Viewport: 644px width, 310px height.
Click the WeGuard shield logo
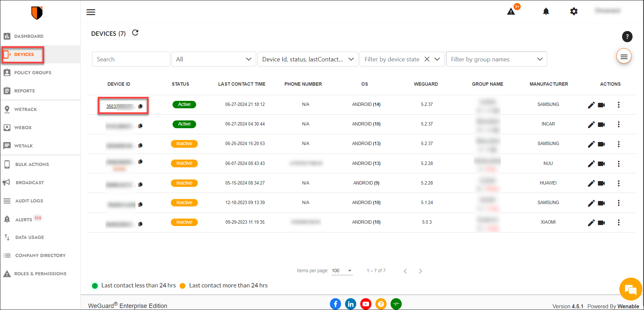tap(37, 13)
